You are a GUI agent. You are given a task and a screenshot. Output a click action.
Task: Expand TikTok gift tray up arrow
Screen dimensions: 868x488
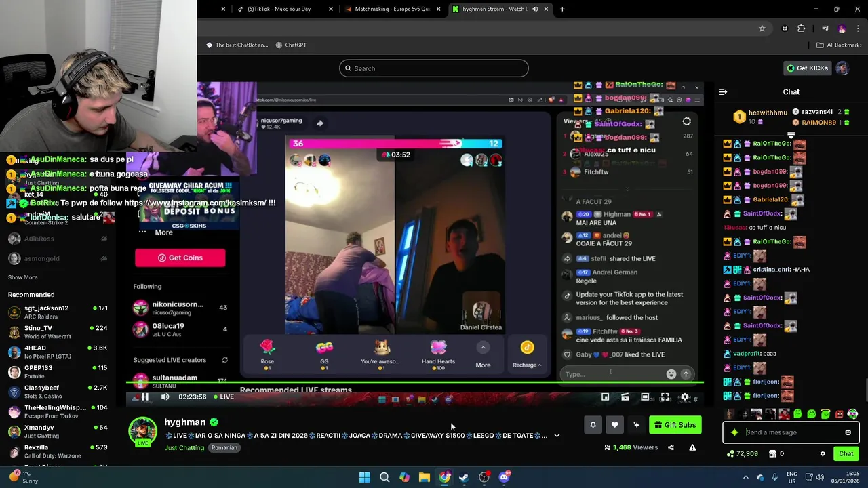click(x=483, y=348)
